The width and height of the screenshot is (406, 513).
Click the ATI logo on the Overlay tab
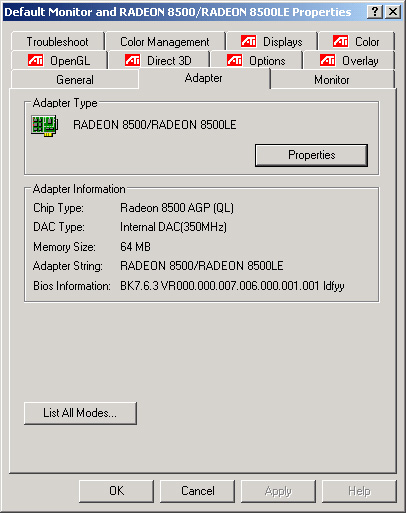tap(327, 60)
